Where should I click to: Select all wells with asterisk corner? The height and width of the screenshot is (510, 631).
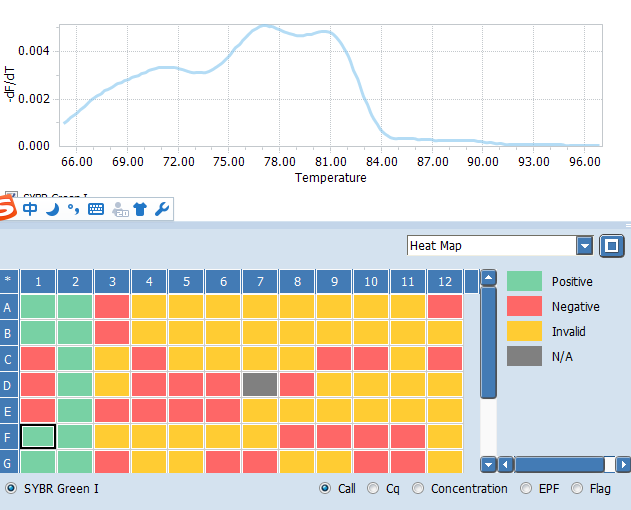pos(9,281)
